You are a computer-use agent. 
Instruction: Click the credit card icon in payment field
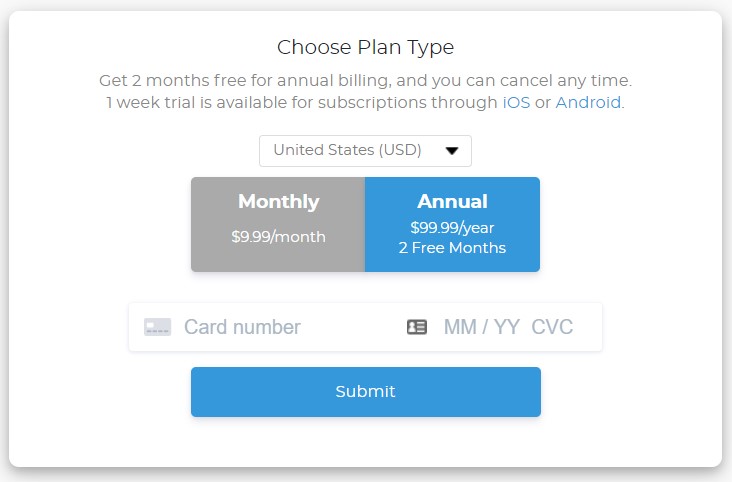[x=157, y=327]
